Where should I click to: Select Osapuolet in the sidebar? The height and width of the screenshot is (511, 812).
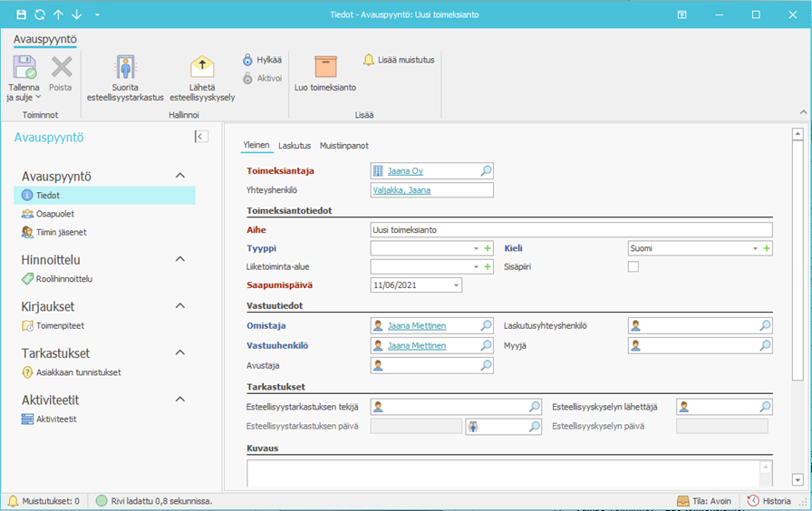[x=54, y=214]
